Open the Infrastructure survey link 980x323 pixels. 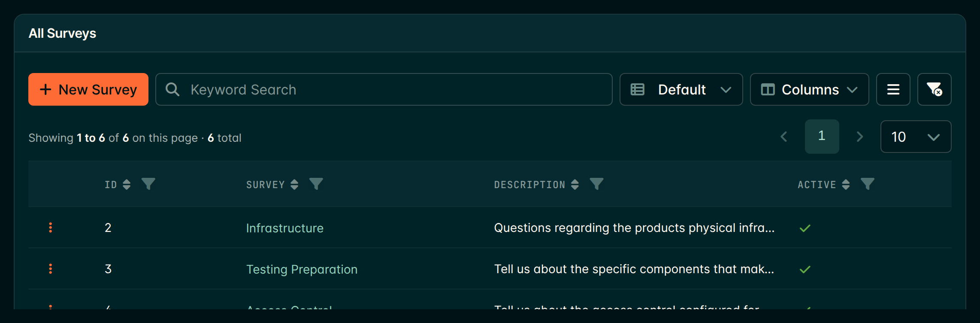tap(285, 228)
